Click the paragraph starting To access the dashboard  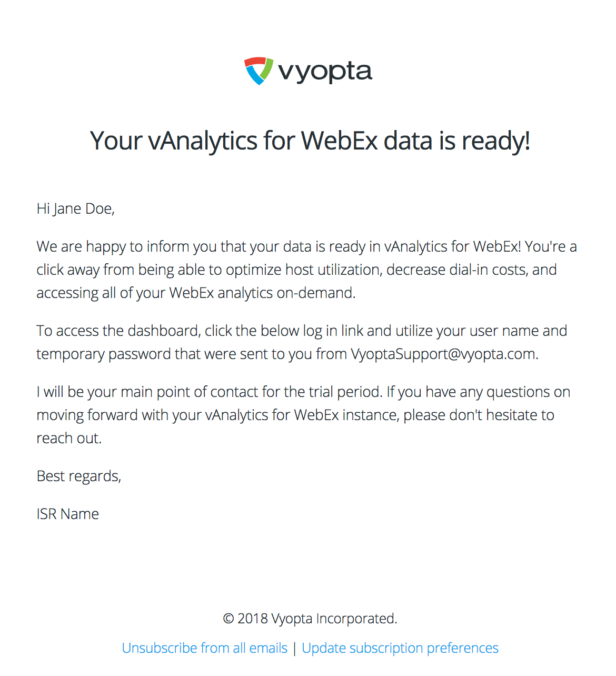point(302,342)
